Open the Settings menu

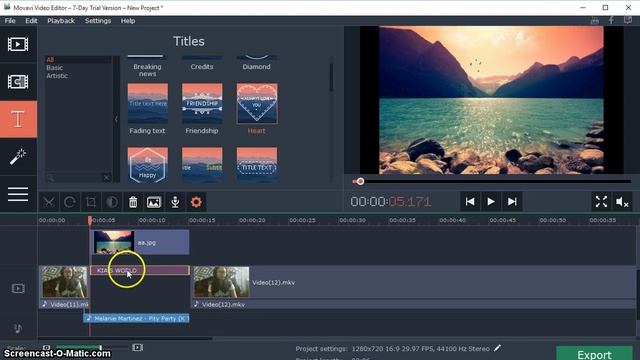pos(98,21)
